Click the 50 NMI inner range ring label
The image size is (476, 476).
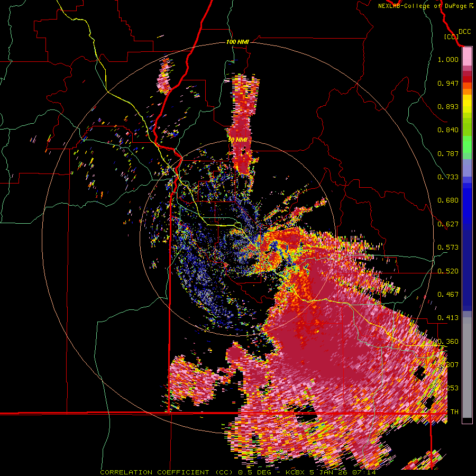tap(237, 140)
